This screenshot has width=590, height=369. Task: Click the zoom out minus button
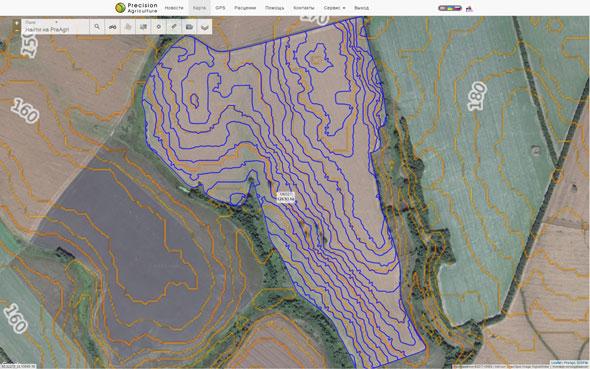pos(17,30)
